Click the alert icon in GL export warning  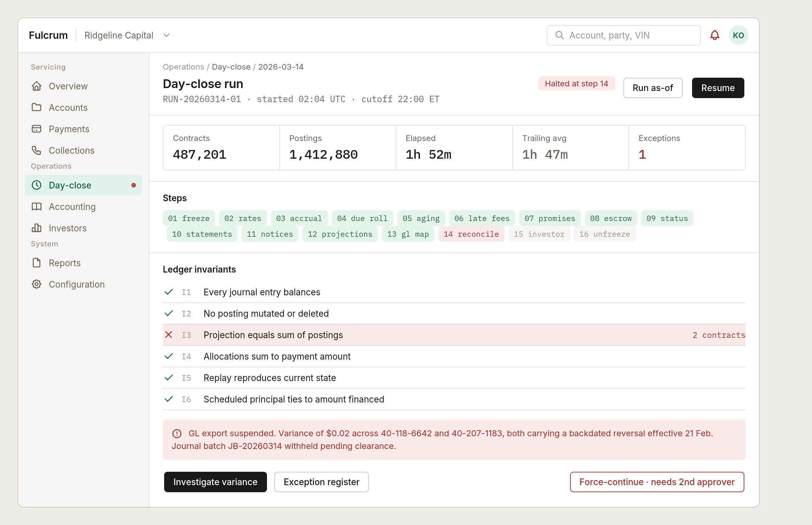pos(177,433)
